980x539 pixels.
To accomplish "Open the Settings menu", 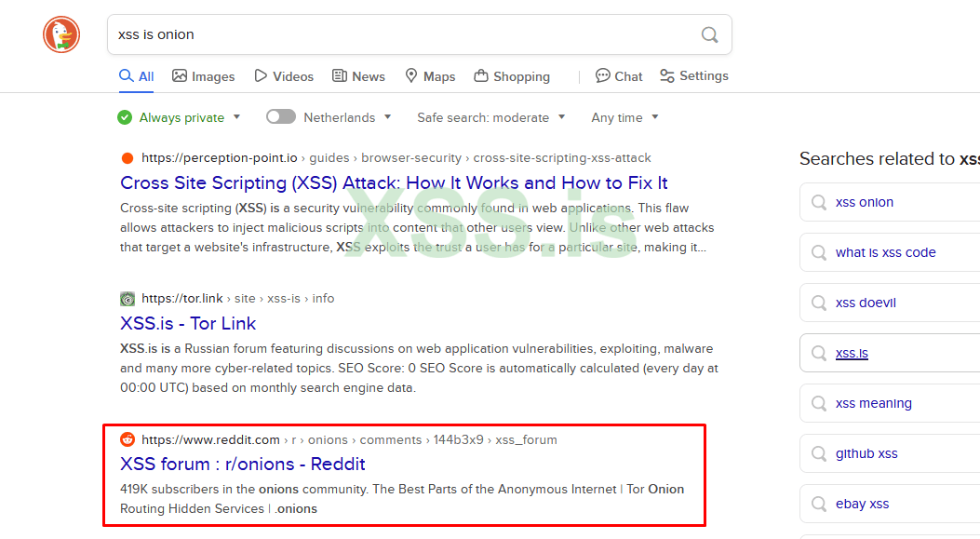I will pos(693,76).
